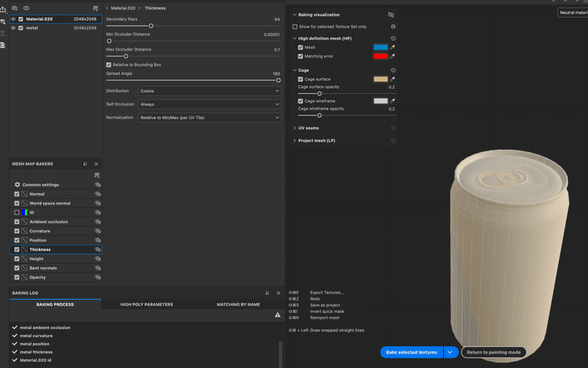Click the texture set list options icon
Screen dimensions: 588x368
[x=96, y=8]
